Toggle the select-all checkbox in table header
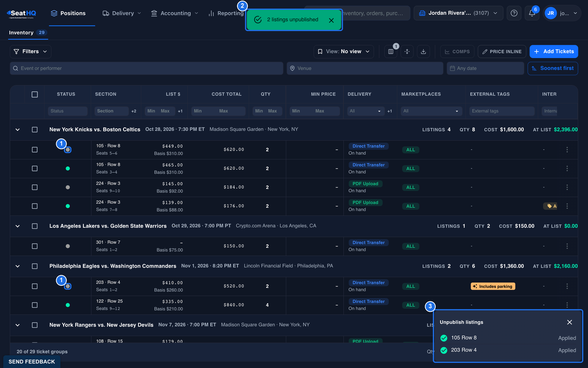This screenshot has width=588, height=368. [x=34, y=94]
